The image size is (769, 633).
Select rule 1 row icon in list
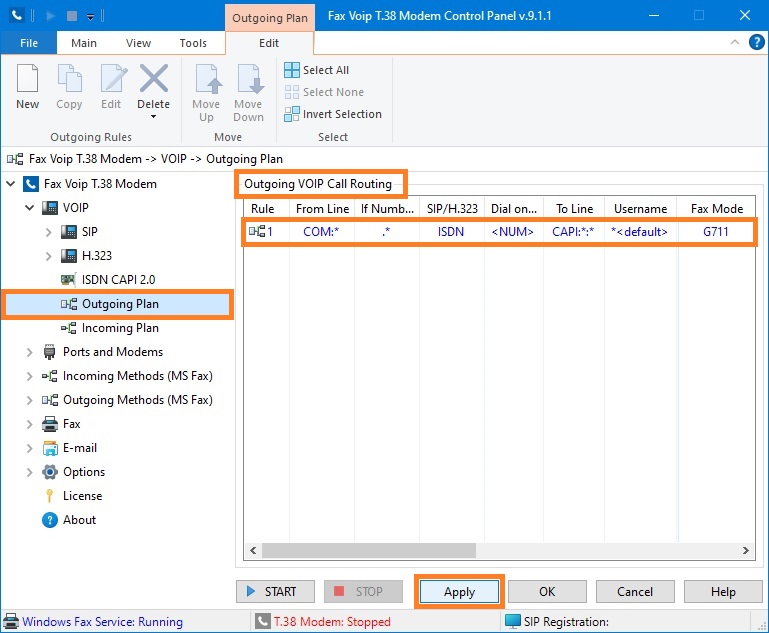pos(257,231)
